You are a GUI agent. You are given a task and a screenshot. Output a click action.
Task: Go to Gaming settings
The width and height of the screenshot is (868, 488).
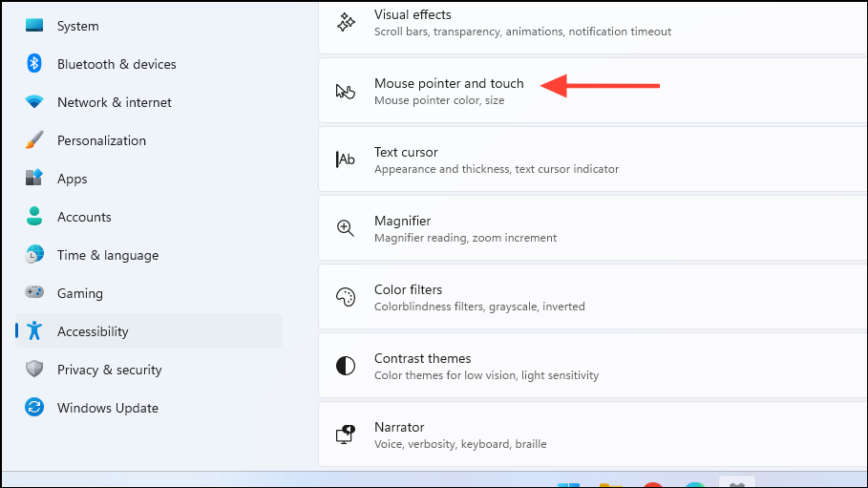[150, 293]
